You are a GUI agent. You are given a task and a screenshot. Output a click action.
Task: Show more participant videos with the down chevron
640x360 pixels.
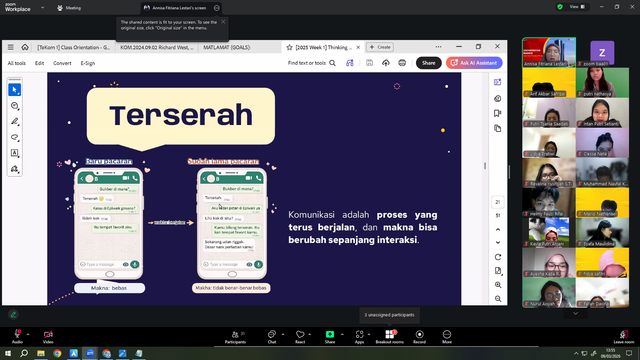[x=576, y=313]
